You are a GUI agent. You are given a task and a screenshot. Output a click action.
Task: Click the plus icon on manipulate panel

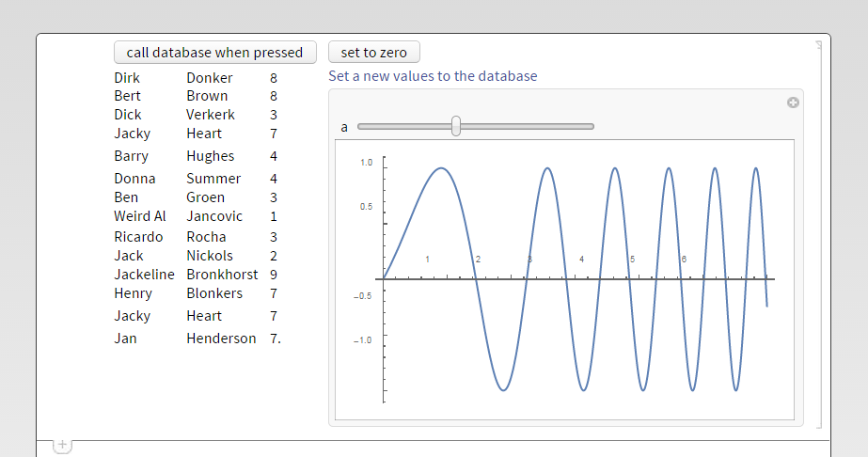(792, 102)
